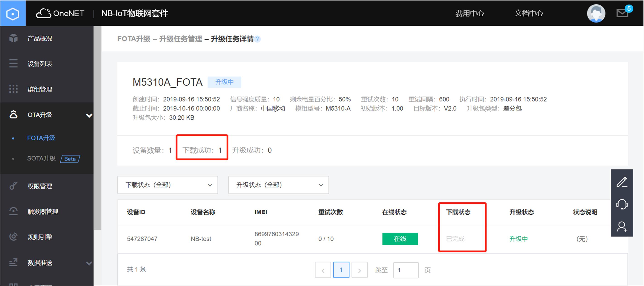Go to 群组管理 menu item
This screenshot has height=286, width=644.
40,89
